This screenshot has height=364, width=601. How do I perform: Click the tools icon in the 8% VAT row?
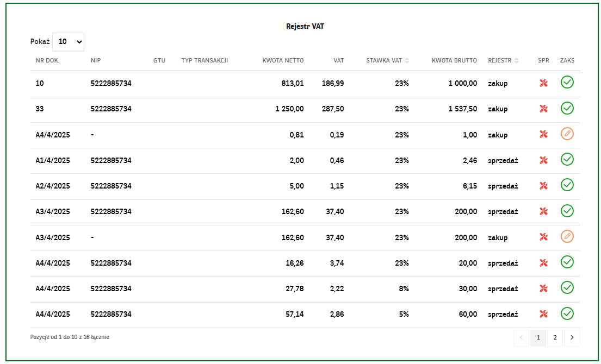(x=543, y=288)
